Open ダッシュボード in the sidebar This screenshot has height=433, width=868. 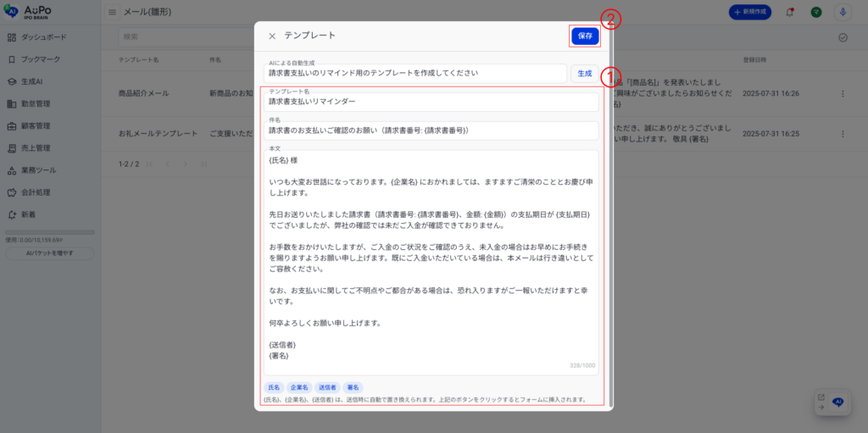click(x=43, y=38)
